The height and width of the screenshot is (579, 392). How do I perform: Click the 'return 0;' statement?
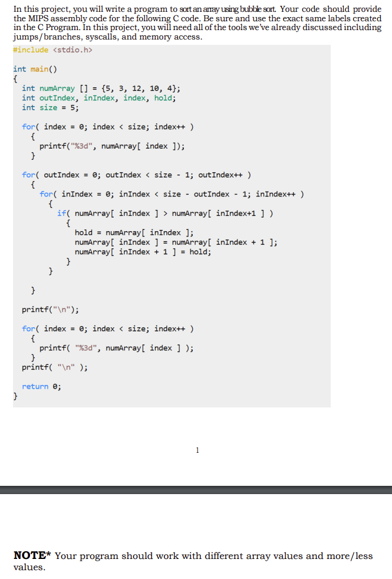pos(41,386)
